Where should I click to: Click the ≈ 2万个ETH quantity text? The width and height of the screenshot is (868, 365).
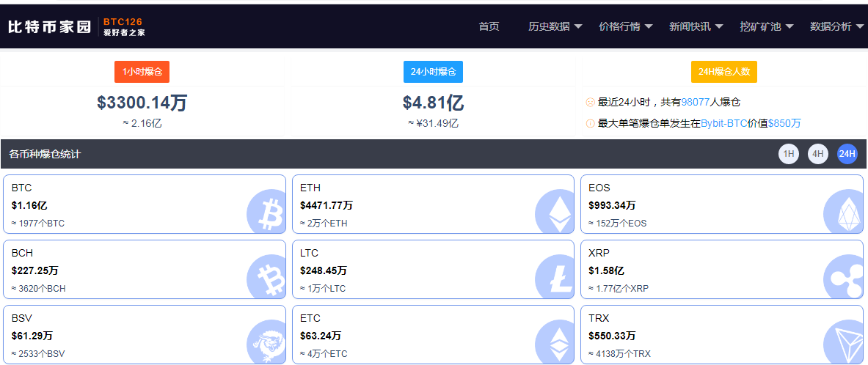coord(324,224)
